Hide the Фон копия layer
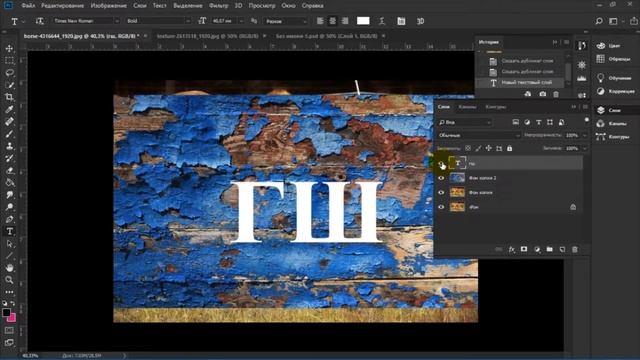Viewport: 640px width, 360px height. tap(441, 192)
